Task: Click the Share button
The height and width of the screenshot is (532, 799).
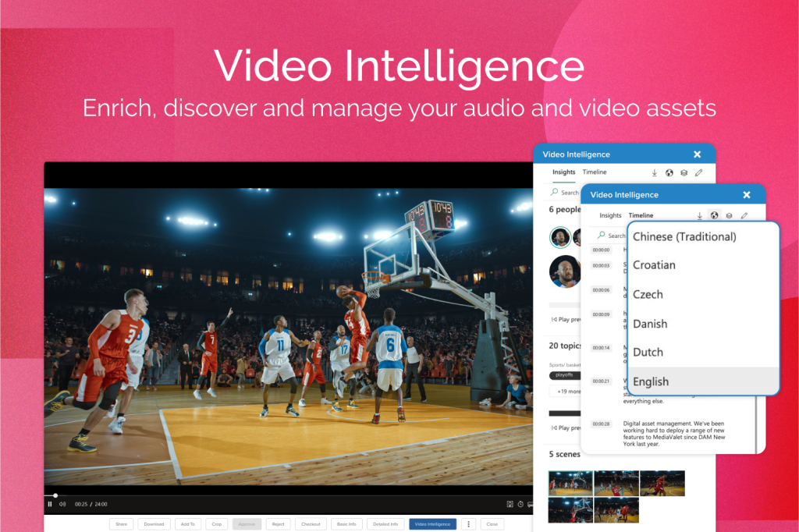Action: [x=121, y=524]
